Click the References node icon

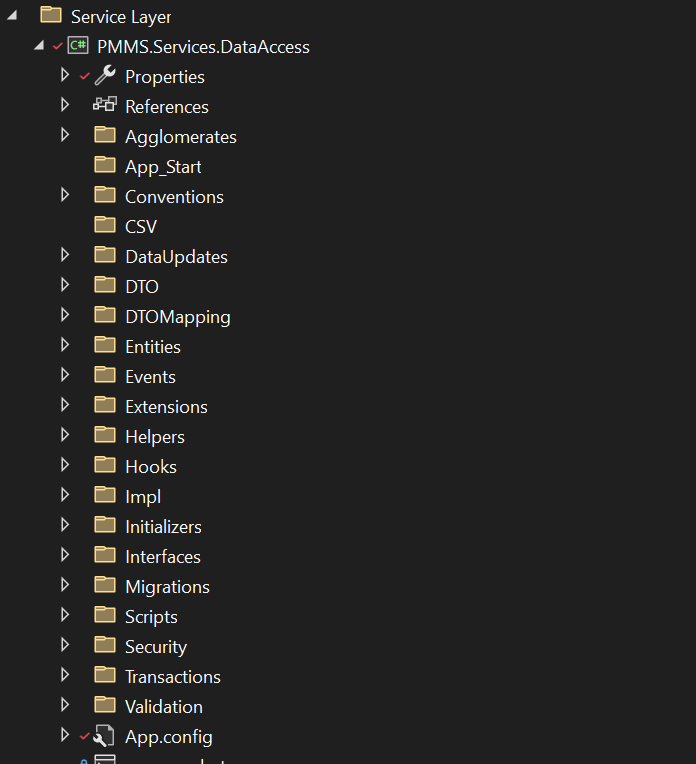(x=105, y=105)
